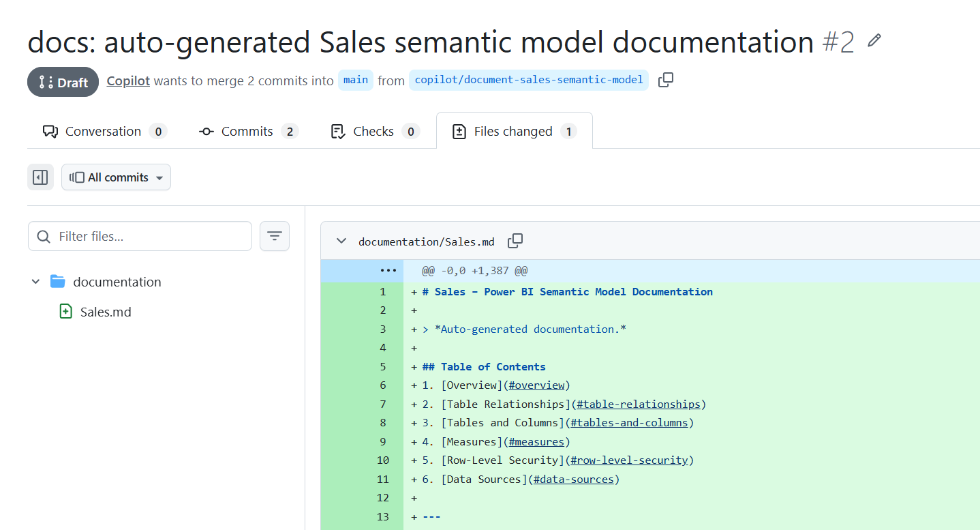Screen dimensions: 980x530
Task: Copy the head branch name
Action: pyautogui.click(x=666, y=80)
